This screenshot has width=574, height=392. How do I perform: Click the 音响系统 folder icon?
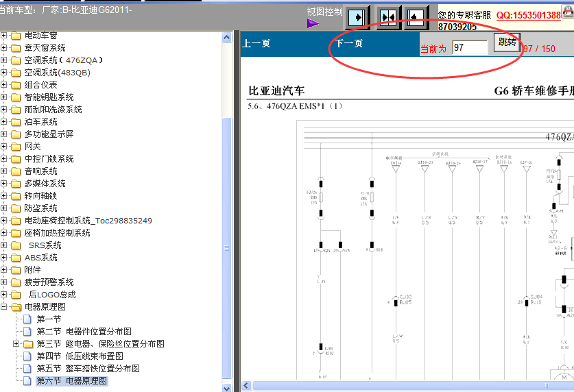[x=16, y=171]
